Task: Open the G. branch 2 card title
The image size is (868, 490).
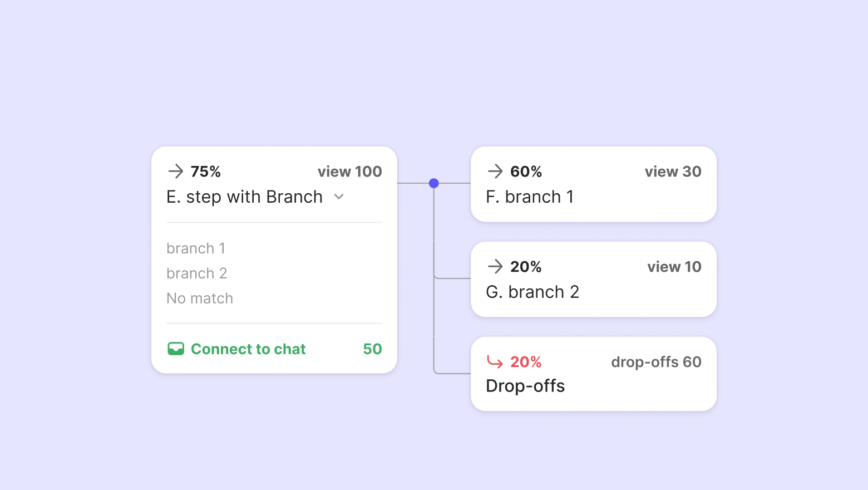Action: coord(532,292)
